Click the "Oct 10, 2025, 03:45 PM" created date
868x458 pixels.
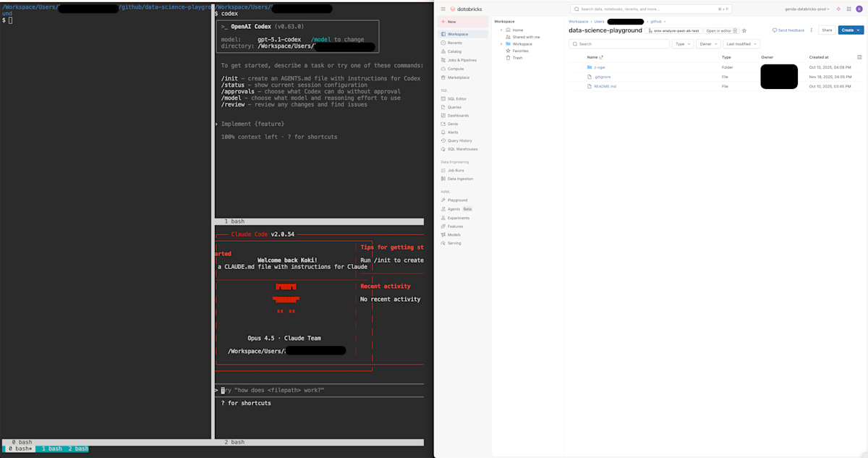(x=830, y=86)
